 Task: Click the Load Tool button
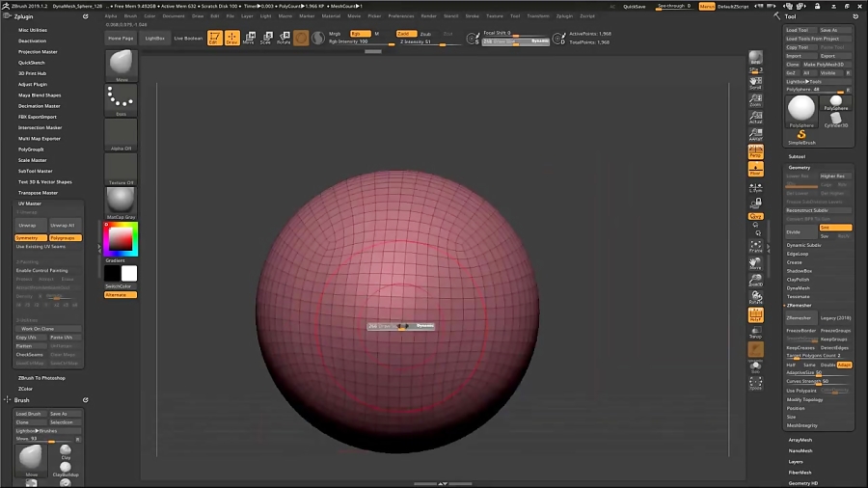coord(801,30)
